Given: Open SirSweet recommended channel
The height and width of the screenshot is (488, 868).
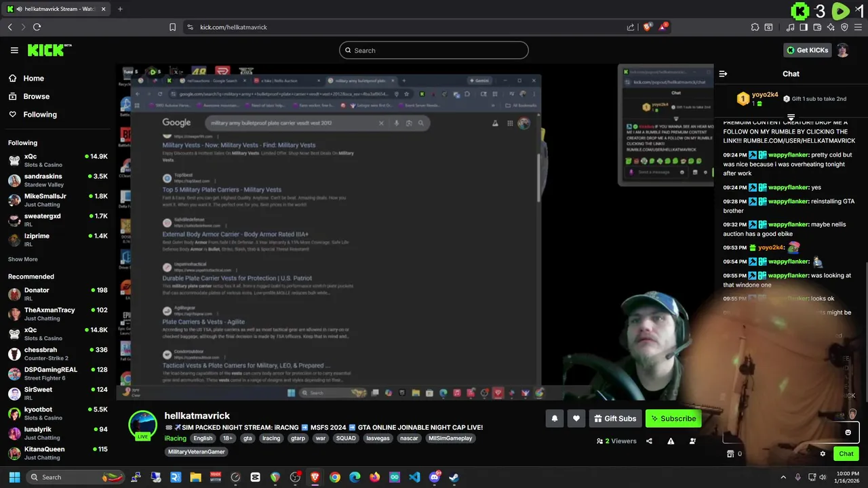Looking at the screenshot, I should click(x=58, y=393).
